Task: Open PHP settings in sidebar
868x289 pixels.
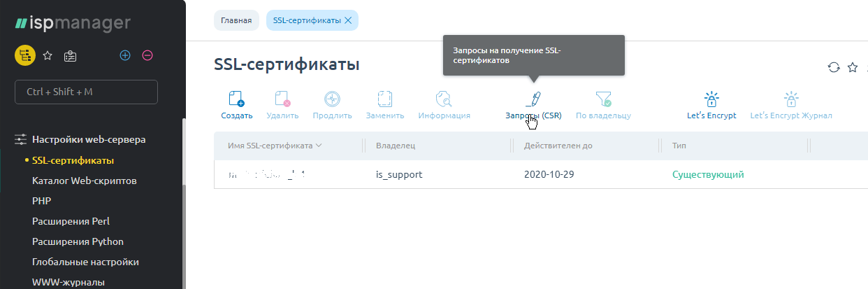Action: (x=41, y=201)
